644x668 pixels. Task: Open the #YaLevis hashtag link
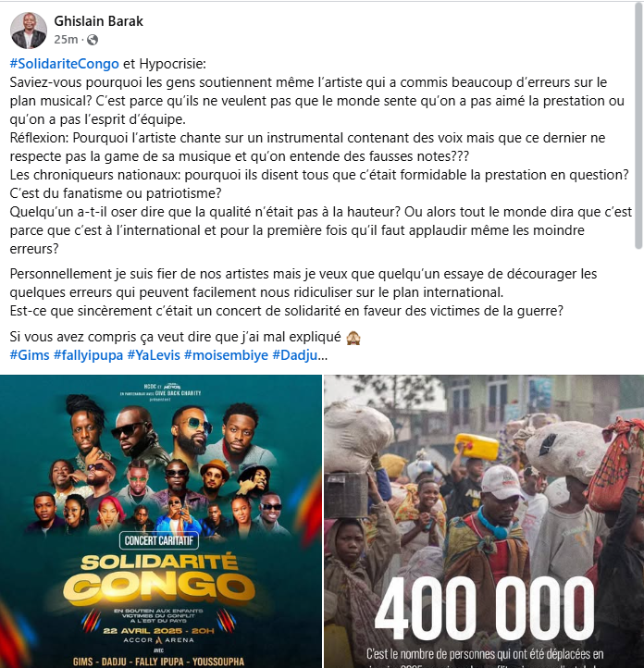tap(154, 355)
